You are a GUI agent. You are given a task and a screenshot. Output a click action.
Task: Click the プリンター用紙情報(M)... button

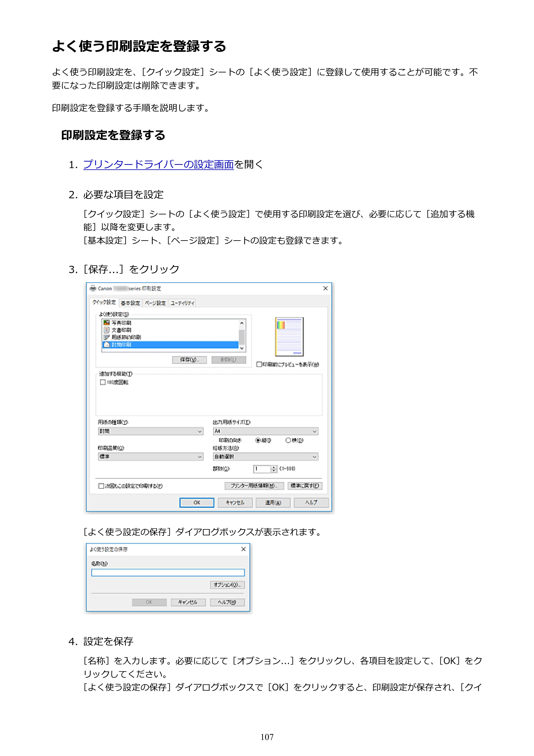(254, 486)
